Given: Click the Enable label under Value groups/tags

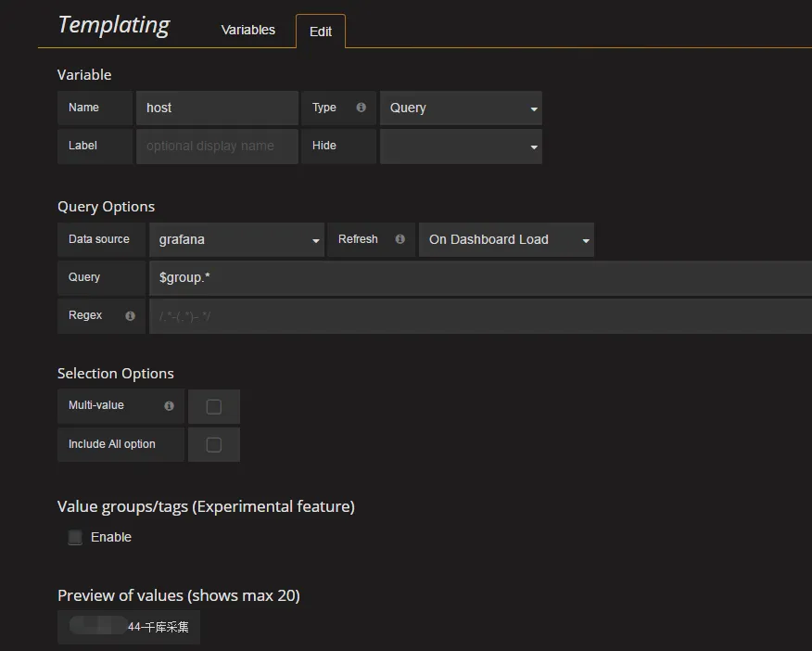Looking at the screenshot, I should pos(111,538).
